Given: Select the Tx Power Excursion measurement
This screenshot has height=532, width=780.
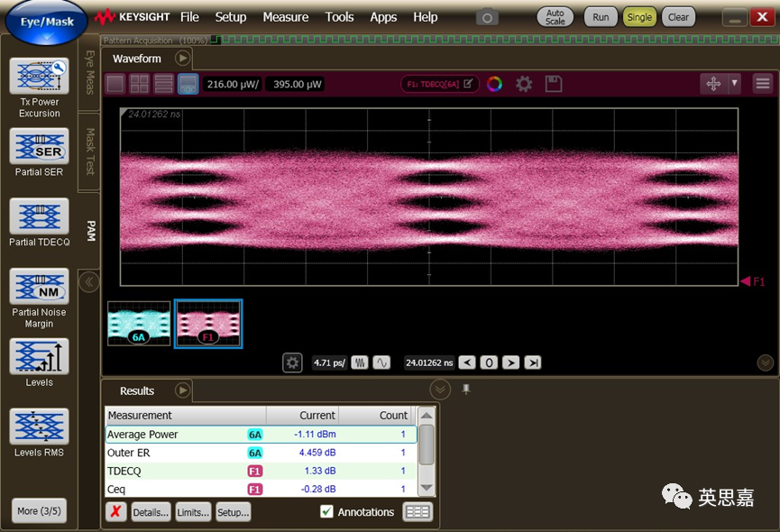Looking at the screenshot, I should pos(39,78).
